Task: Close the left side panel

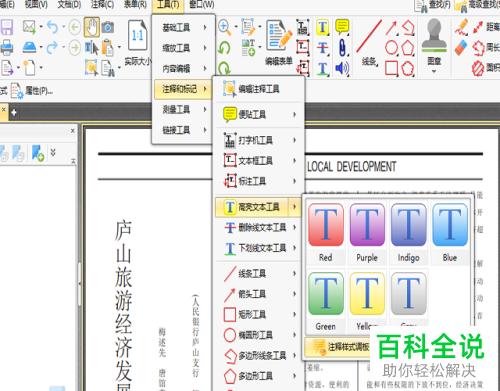Action: 72,131
